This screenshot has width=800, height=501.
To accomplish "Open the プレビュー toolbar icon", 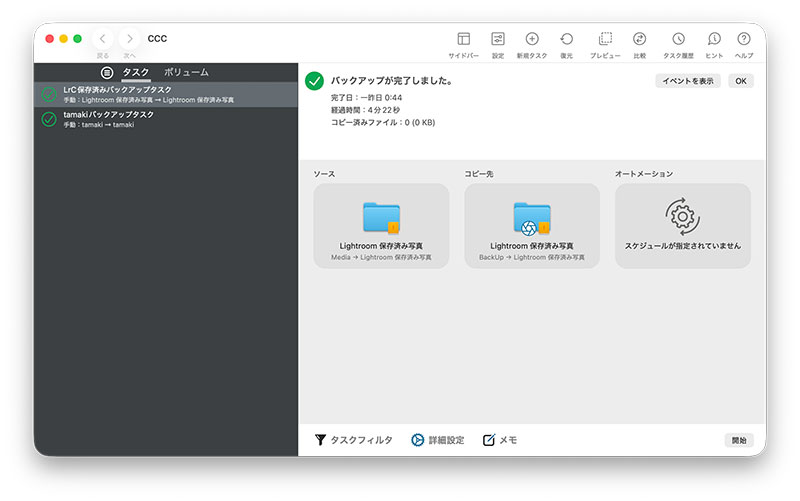I will point(604,39).
